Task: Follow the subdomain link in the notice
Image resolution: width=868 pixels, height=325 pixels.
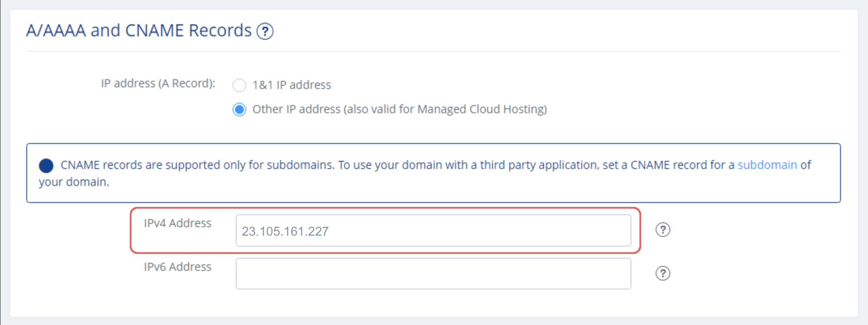Action: (767, 165)
